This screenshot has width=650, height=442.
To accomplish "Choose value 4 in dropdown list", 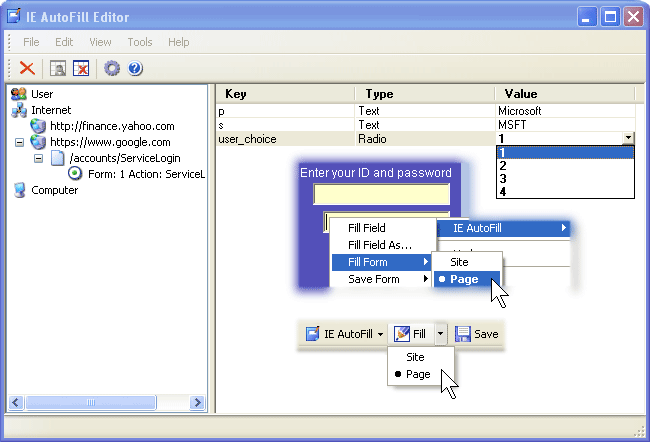I will [x=565, y=191].
